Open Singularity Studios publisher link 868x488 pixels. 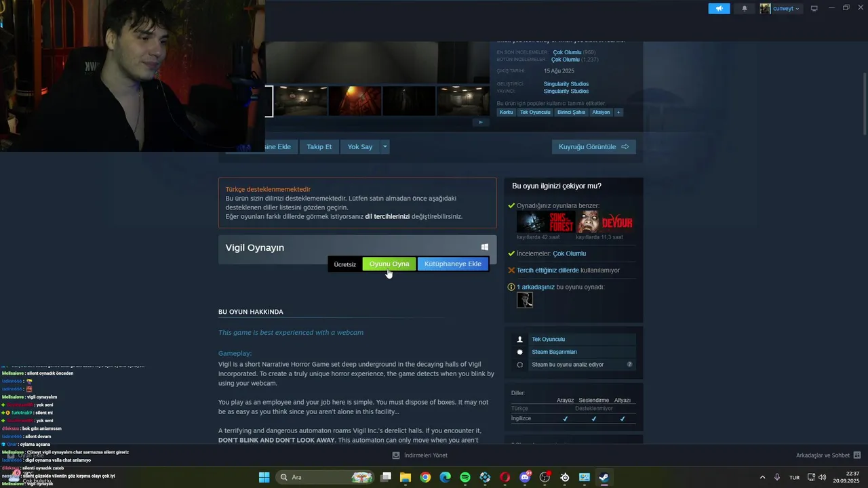566,91
